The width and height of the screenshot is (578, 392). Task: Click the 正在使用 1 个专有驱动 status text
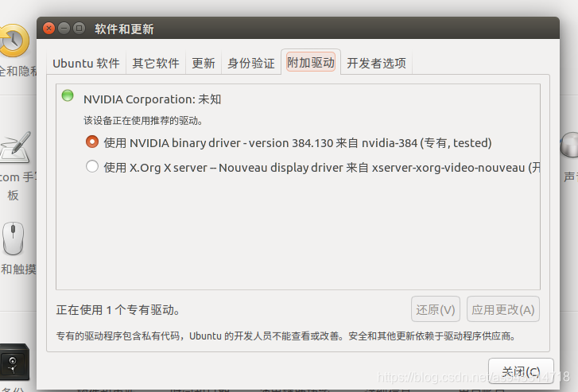click(x=118, y=310)
